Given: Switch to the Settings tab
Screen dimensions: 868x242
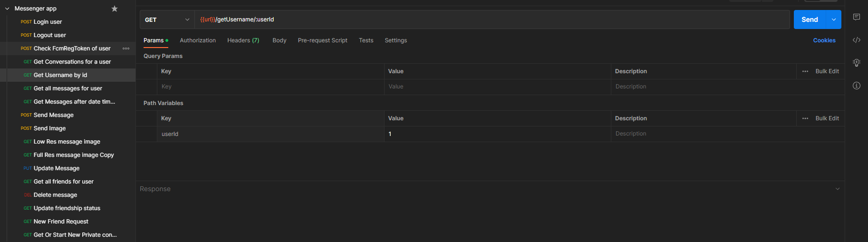Looking at the screenshot, I should click(396, 40).
